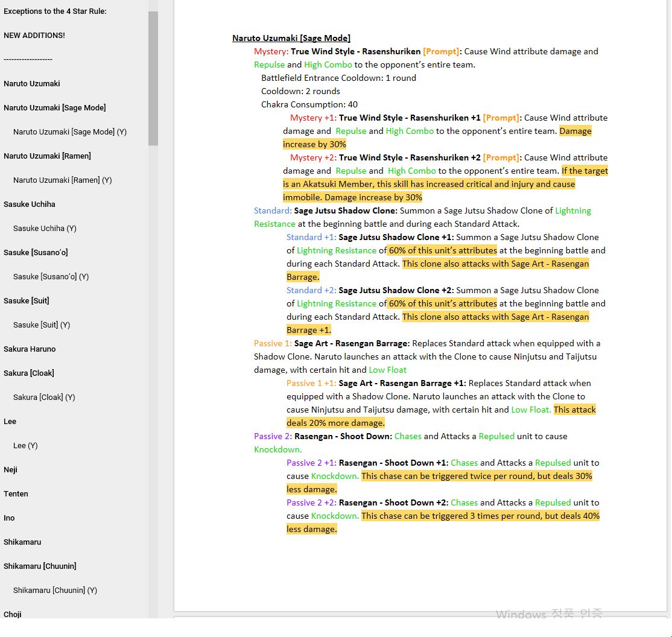Select 'Naruto Uzumaki [Ramen]' outline heading
This screenshot has width=672, height=637.
(x=47, y=156)
